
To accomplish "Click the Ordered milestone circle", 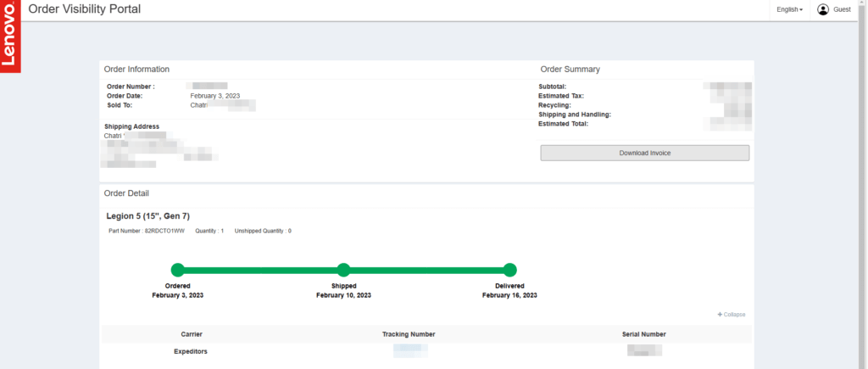I will coord(178,270).
